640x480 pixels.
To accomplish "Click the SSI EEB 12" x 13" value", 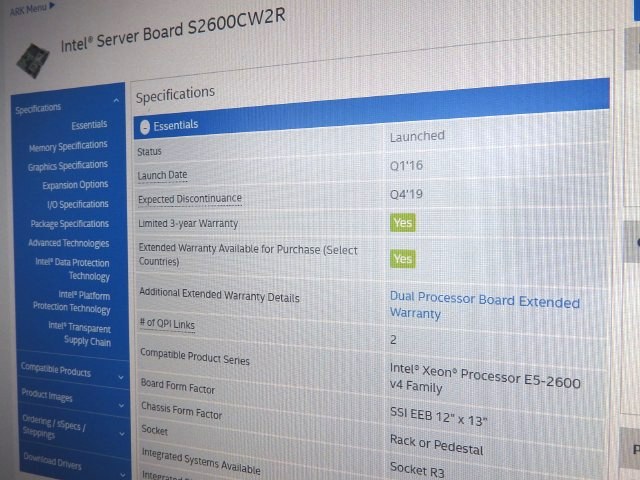I will pos(438,417).
